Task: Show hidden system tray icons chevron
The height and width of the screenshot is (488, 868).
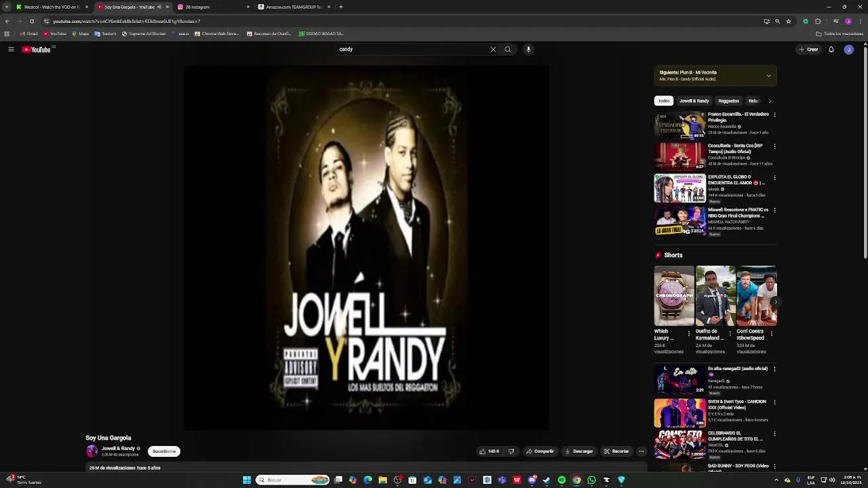Action: pyautogui.click(x=776, y=480)
